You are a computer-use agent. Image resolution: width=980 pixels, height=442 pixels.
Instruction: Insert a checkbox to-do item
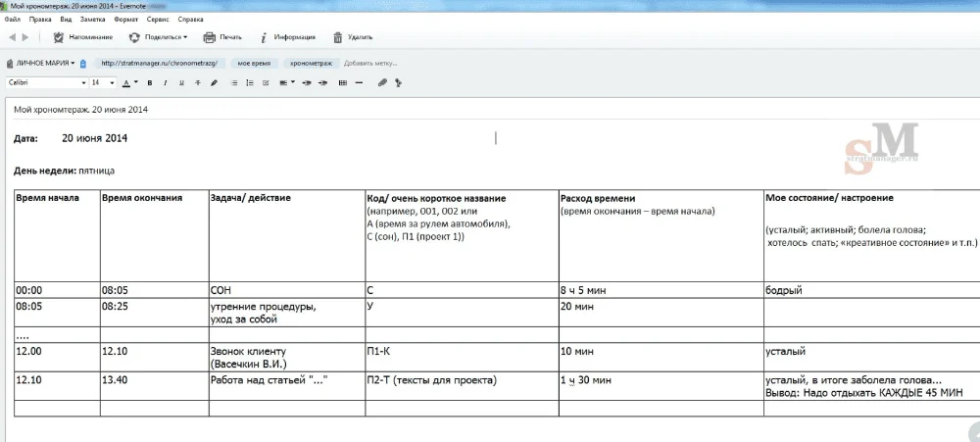pos(266,82)
